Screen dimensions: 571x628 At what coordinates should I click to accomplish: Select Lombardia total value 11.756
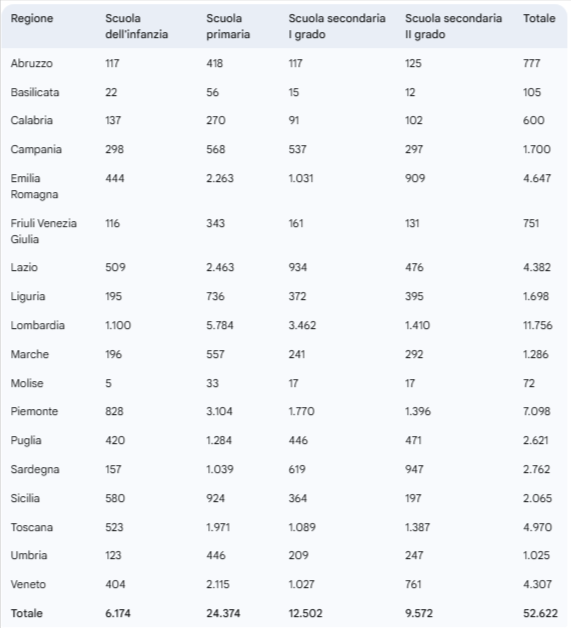[x=537, y=325]
